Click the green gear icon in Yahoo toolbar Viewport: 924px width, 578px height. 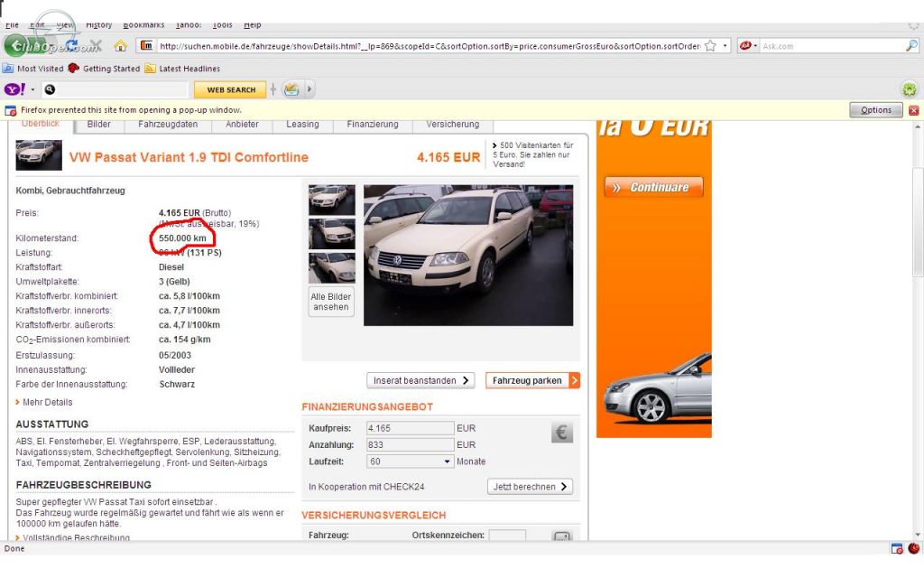[x=910, y=89]
